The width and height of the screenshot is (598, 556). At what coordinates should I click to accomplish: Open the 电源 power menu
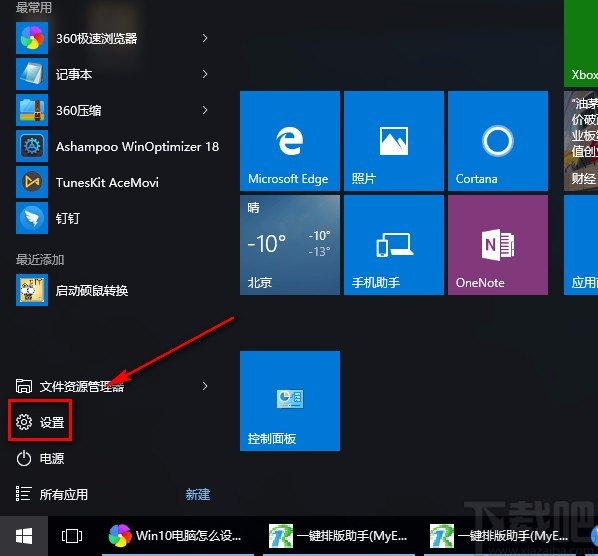point(40,458)
